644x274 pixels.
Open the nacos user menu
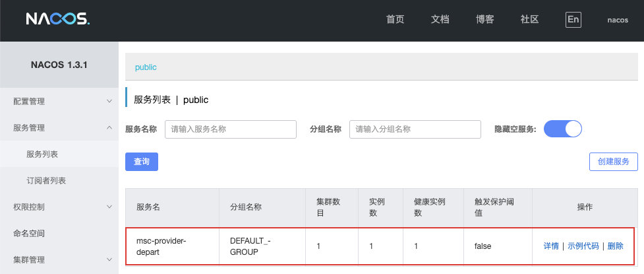click(618, 20)
